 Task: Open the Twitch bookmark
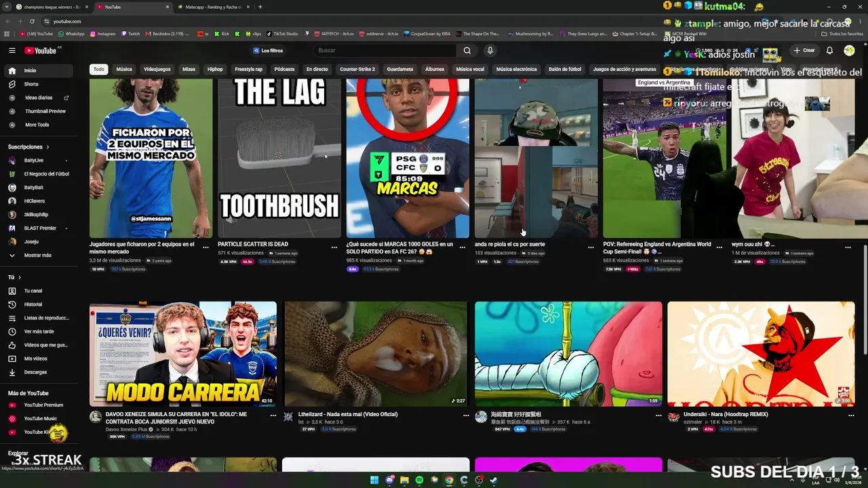click(x=131, y=34)
